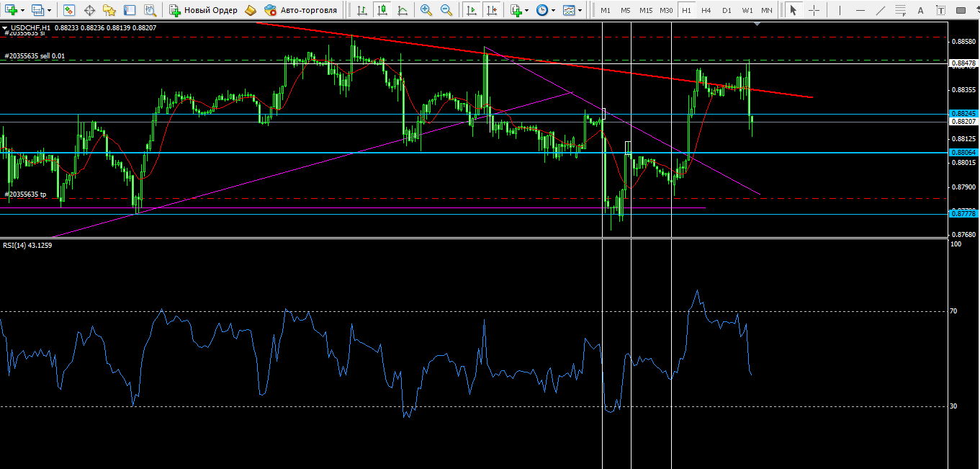
Task: Switch to H4 timeframe
Action: (x=706, y=10)
